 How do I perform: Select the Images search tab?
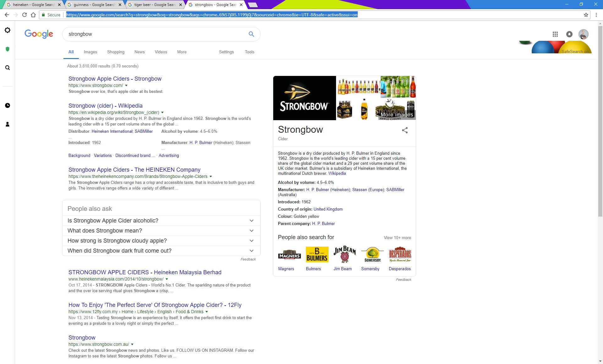90,52
